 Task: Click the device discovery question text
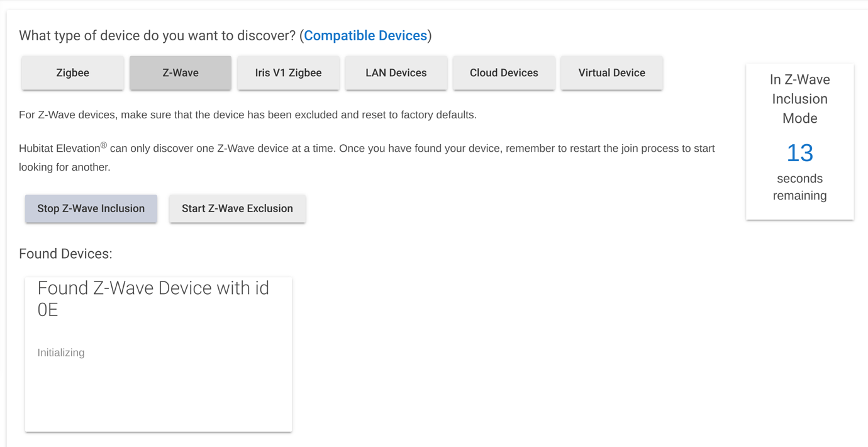pos(157,36)
